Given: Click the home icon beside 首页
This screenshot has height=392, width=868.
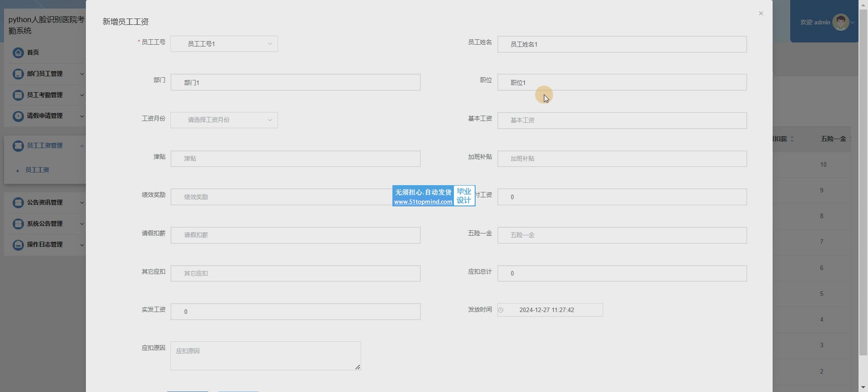Looking at the screenshot, I should click(x=18, y=53).
